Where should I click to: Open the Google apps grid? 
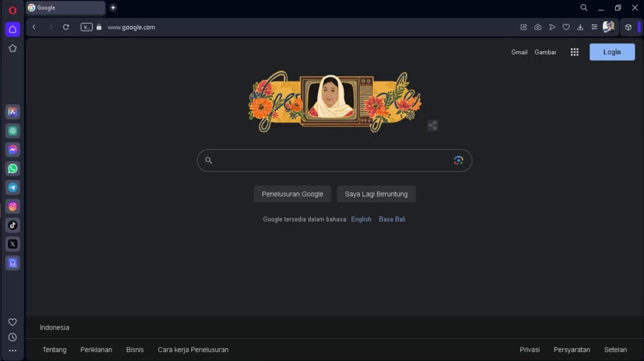575,52
